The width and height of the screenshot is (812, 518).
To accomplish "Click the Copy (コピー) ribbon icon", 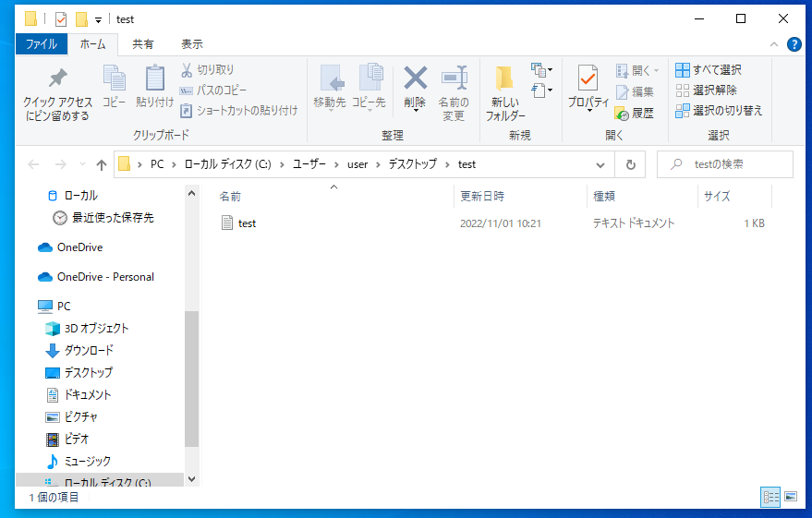I will pyautogui.click(x=114, y=88).
